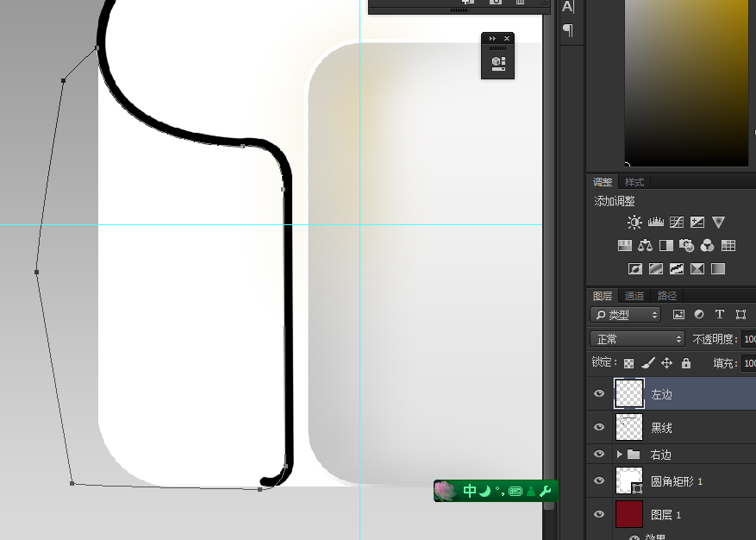
Task: Pick a color in the color field
Action: [x=686, y=83]
